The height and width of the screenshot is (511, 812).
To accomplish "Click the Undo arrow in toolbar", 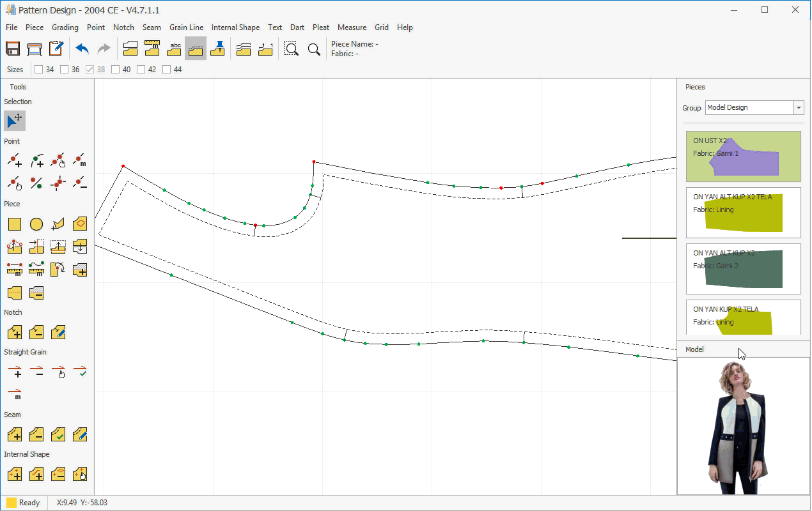I will pos(82,49).
